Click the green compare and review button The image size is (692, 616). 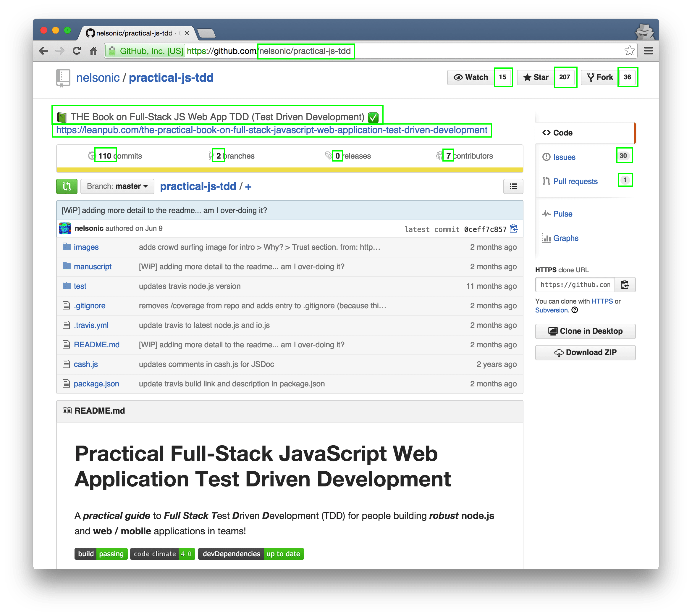(67, 186)
